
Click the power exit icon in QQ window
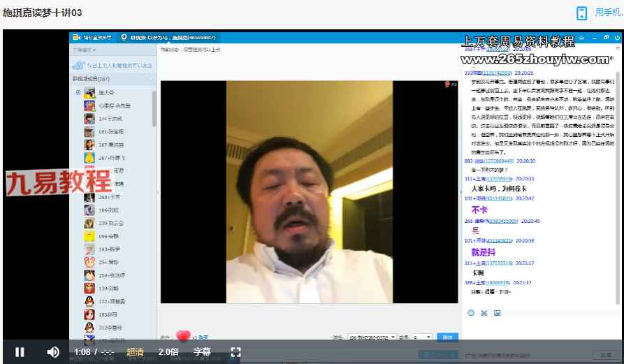click(x=617, y=38)
